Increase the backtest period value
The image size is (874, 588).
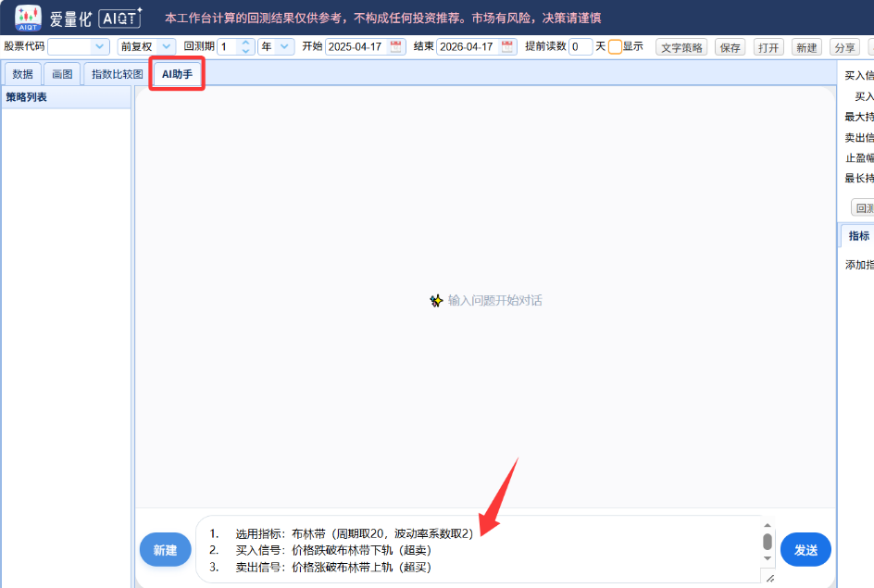[246, 43]
